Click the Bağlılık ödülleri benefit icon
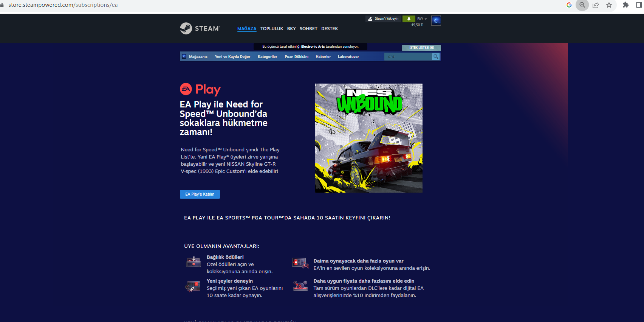 [194, 261]
